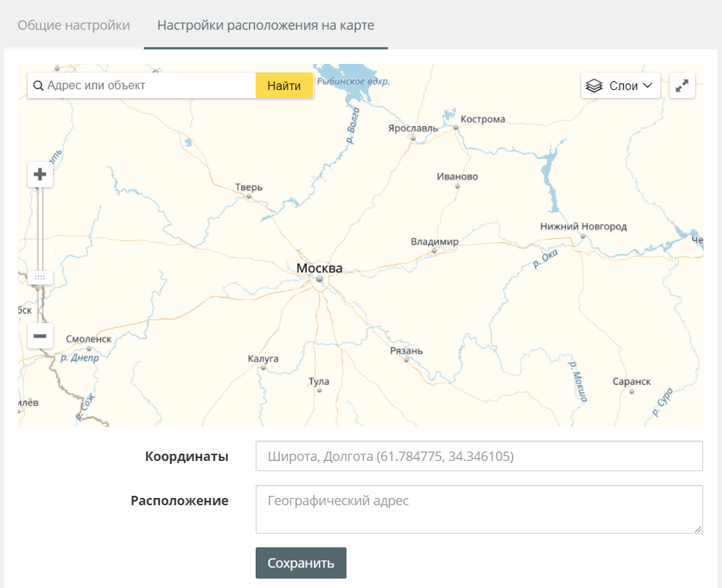Image resolution: width=722 pixels, height=588 pixels.
Task: Select Настройки расположения на карте tab
Action: 266,25
